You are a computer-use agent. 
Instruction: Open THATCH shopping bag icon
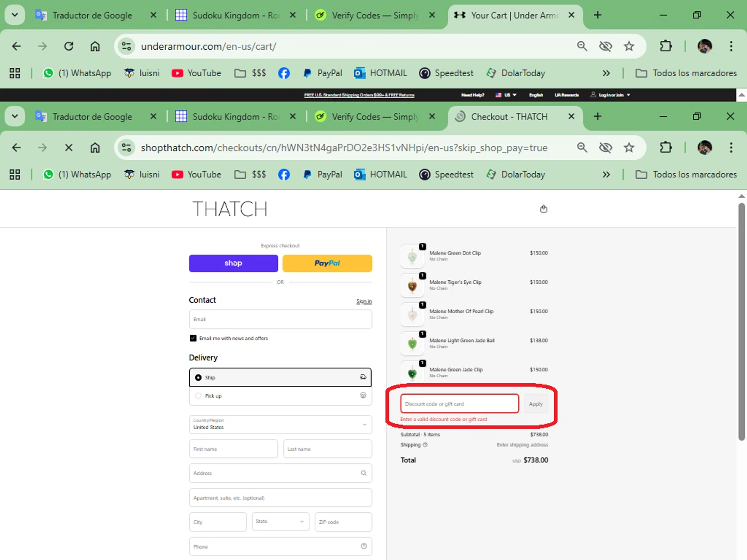(544, 209)
